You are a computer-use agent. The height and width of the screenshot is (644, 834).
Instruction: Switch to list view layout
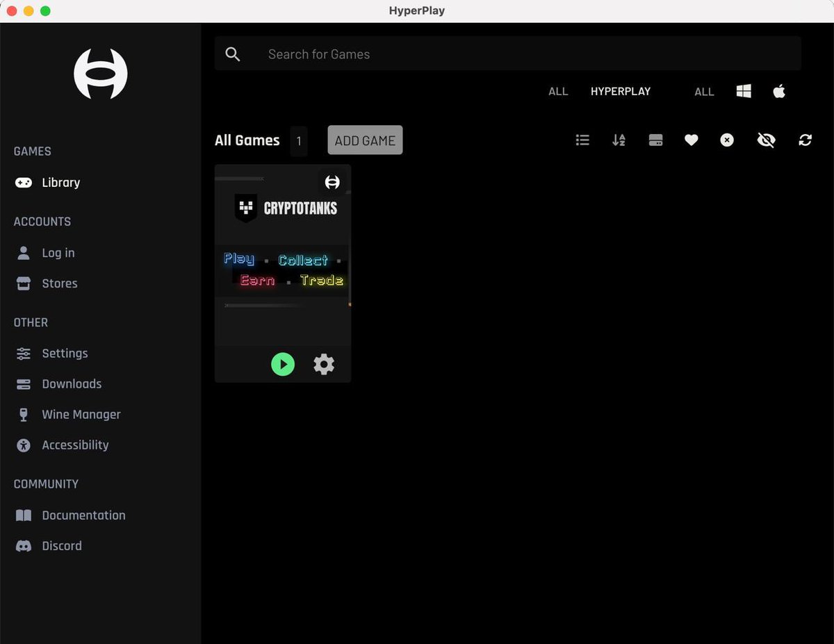(582, 140)
